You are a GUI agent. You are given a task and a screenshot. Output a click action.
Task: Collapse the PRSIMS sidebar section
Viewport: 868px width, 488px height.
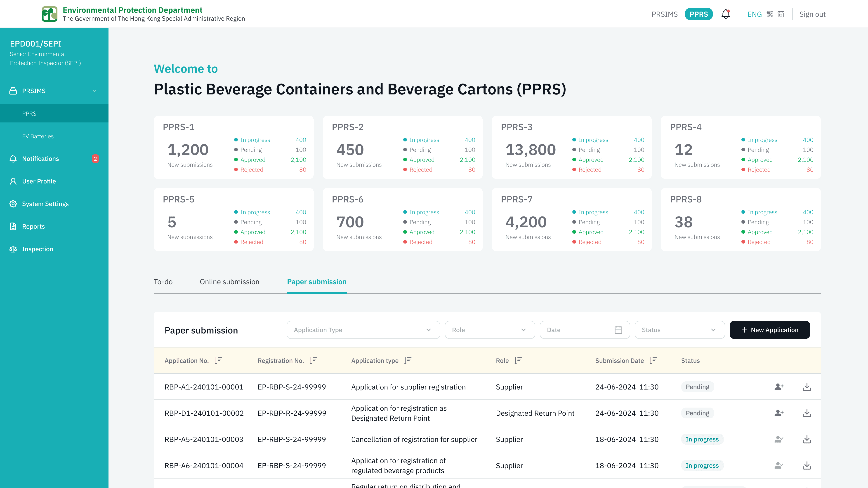click(94, 91)
